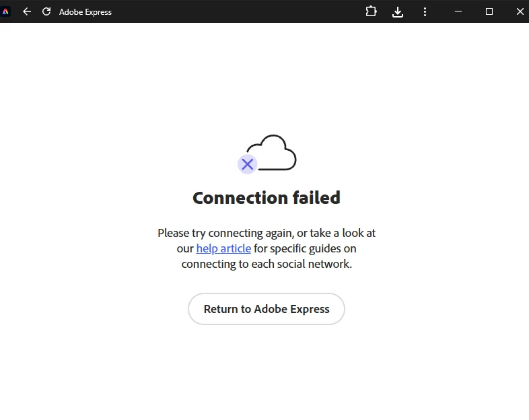The height and width of the screenshot is (420, 529).
Task: Click the purple X badge on cloud
Action: pyautogui.click(x=247, y=164)
